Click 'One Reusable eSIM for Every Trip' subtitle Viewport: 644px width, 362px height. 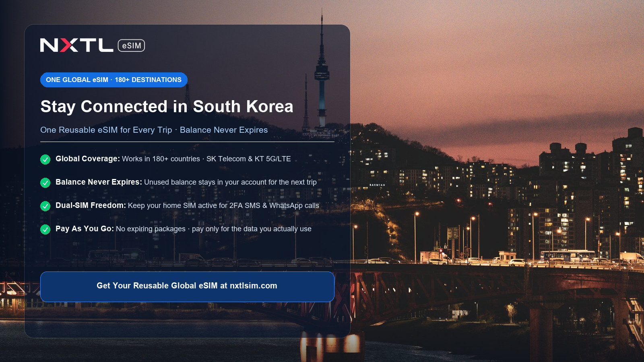click(154, 130)
